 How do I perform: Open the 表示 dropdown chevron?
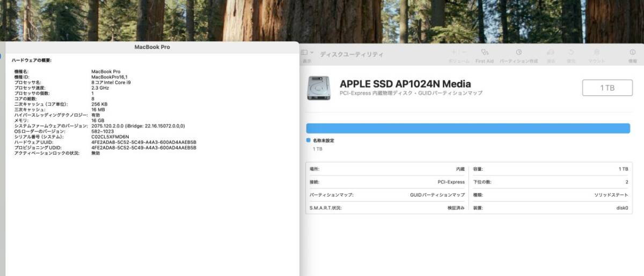(x=312, y=53)
